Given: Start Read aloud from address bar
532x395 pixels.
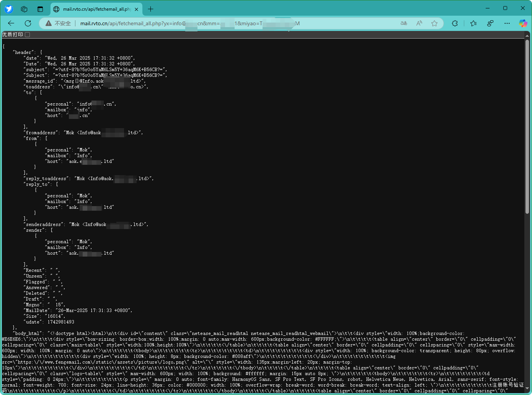Looking at the screenshot, I should 419,23.
